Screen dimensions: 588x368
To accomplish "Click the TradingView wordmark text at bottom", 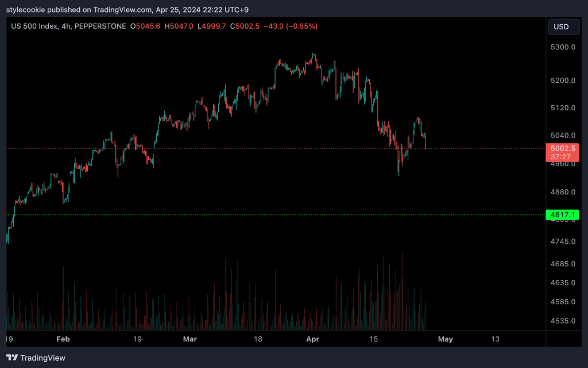I will tap(43, 358).
